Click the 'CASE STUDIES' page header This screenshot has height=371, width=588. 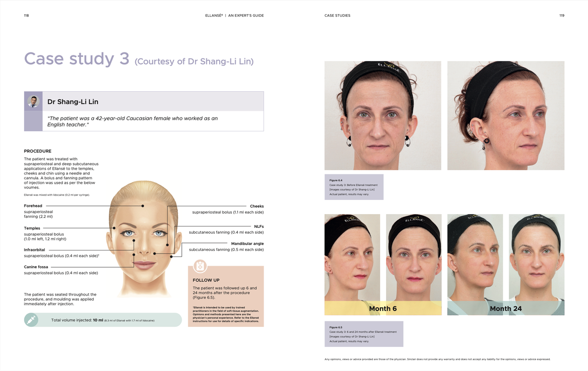(338, 16)
